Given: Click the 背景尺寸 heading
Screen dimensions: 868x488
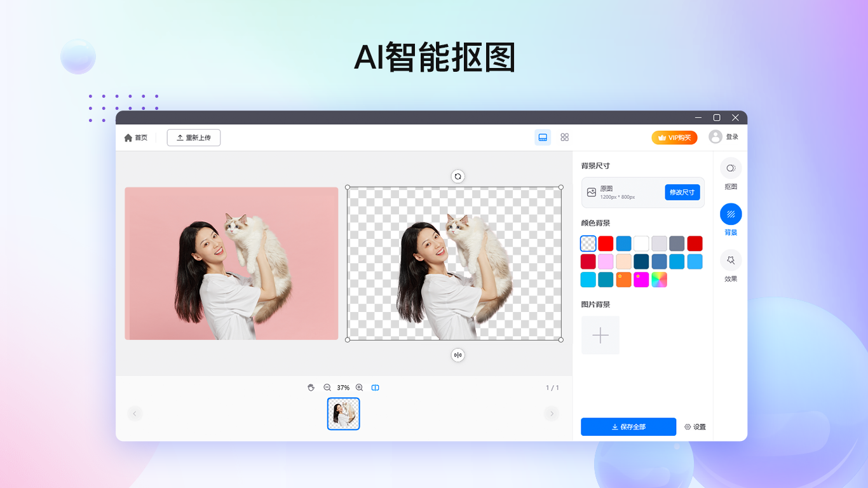Looking at the screenshot, I should pos(595,166).
